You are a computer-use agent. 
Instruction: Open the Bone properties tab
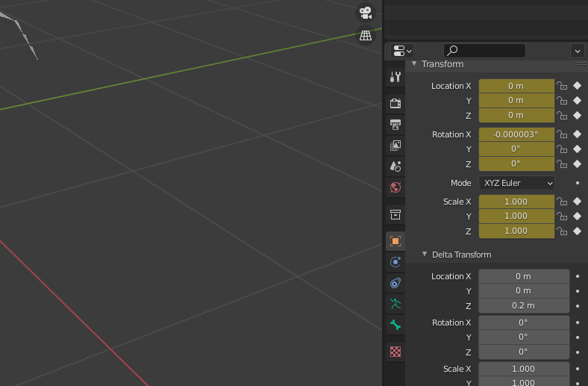pos(395,325)
